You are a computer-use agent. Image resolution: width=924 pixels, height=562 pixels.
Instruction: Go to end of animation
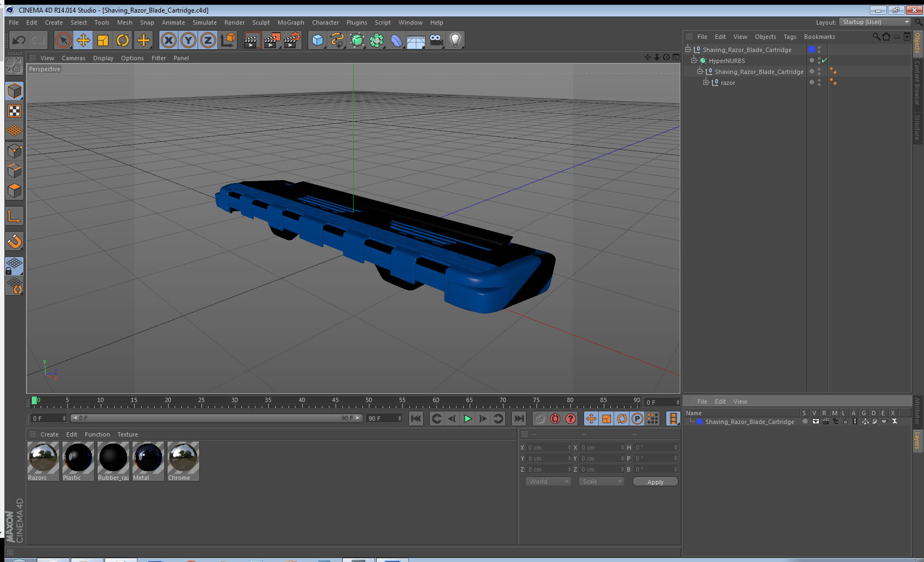[x=518, y=418]
